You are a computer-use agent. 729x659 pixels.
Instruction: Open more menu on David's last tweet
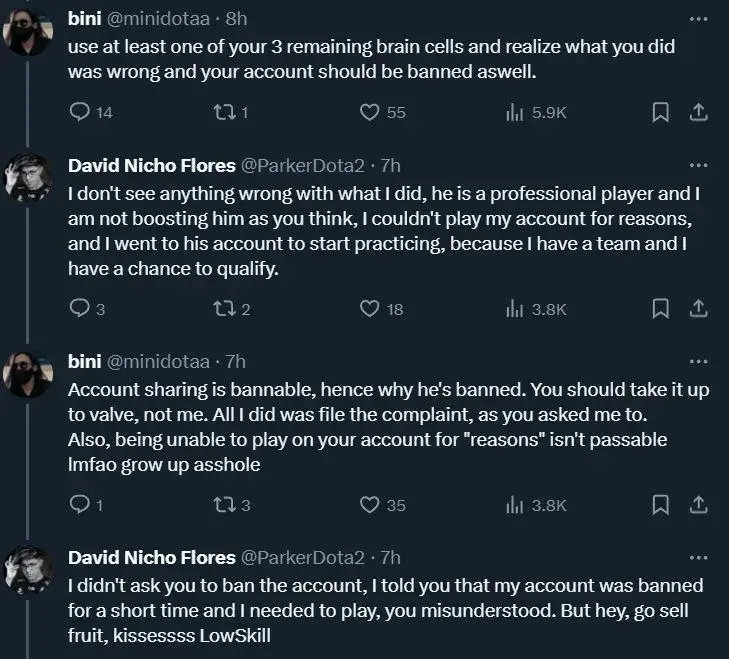(699, 557)
